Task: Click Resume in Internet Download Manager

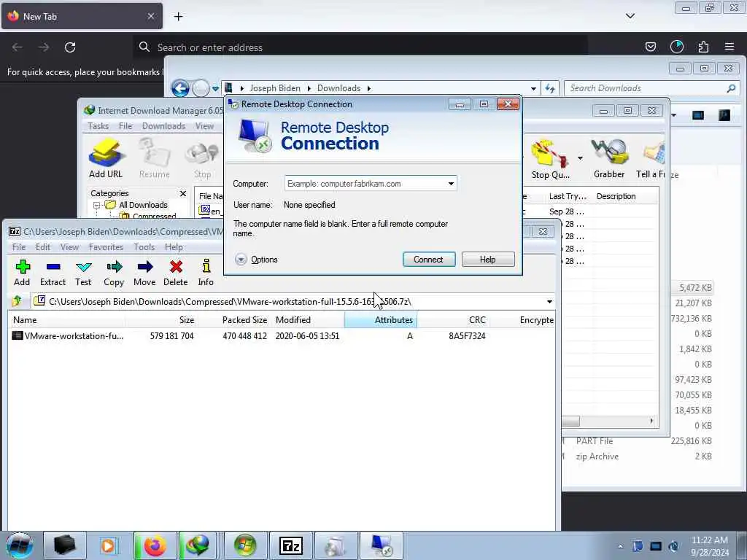Action: [x=155, y=158]
